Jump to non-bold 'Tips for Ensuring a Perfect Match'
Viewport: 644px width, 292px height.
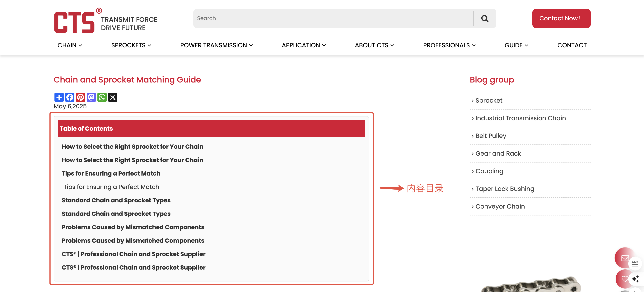[x=111, y=187]
